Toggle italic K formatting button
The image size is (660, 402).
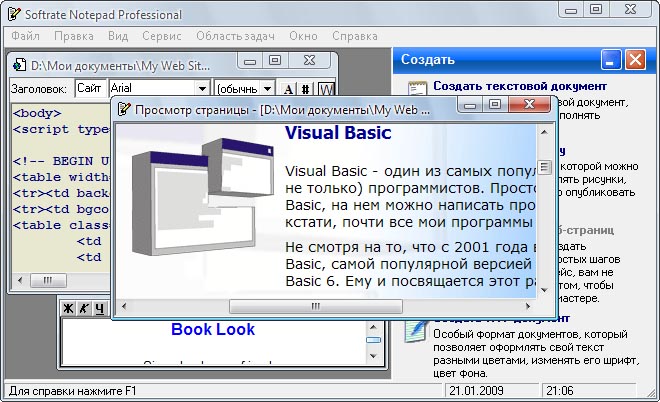point(85,308)
